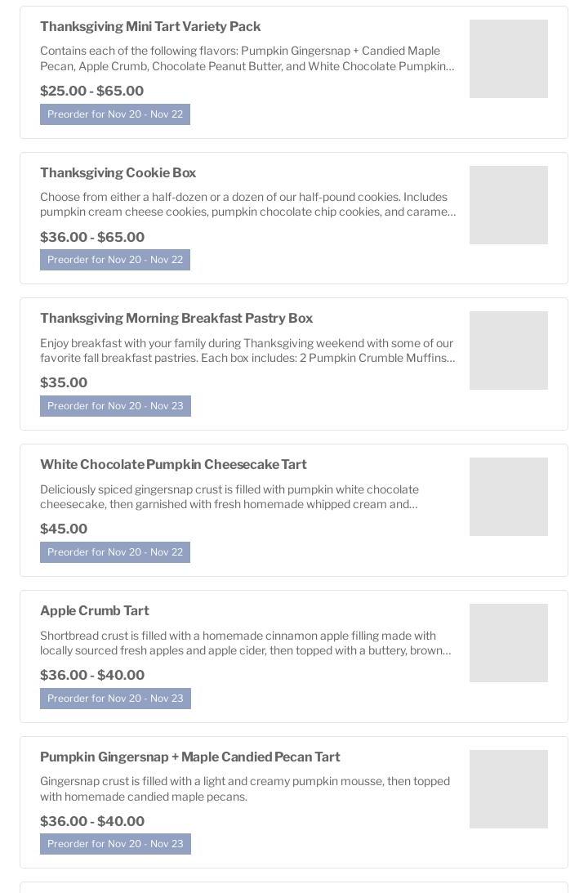Open Apple Crumb Tart title

[95, 611]
